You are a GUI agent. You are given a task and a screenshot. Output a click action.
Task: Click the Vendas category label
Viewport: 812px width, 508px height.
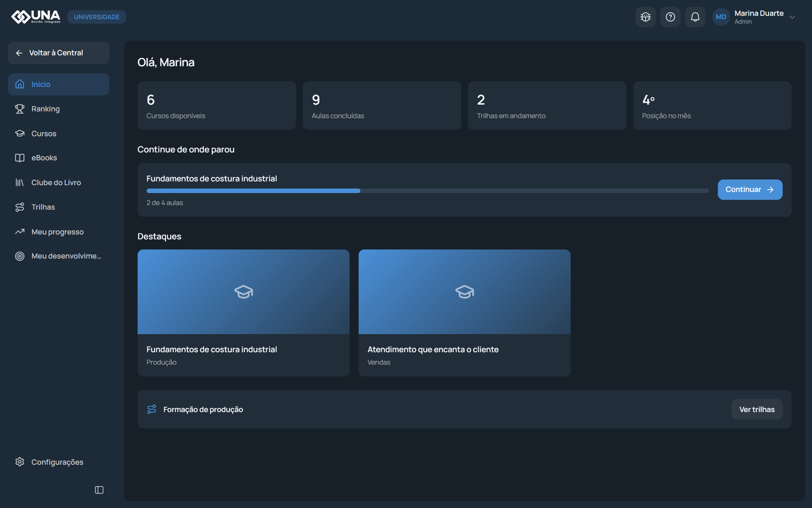pyautogui.click(x=379, y=362)
